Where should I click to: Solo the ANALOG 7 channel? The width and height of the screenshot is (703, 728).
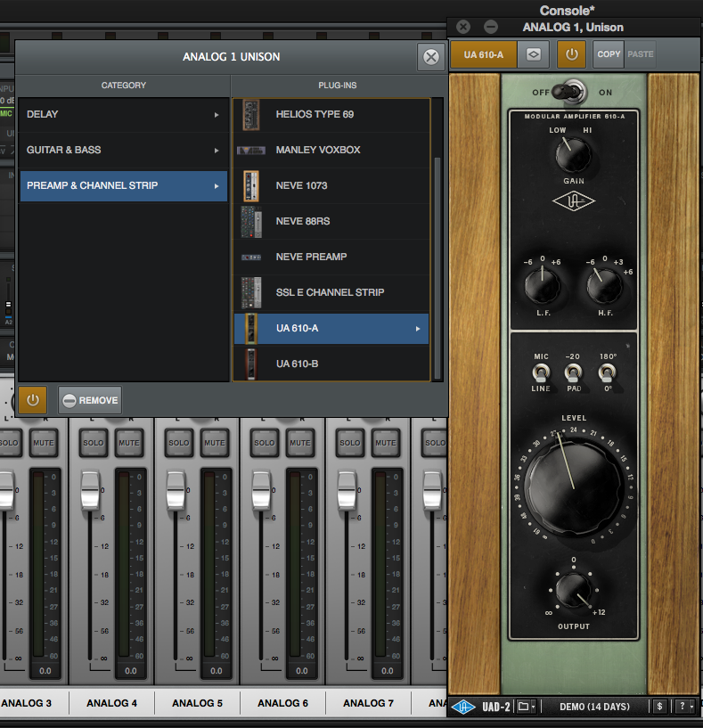(349, 443)
